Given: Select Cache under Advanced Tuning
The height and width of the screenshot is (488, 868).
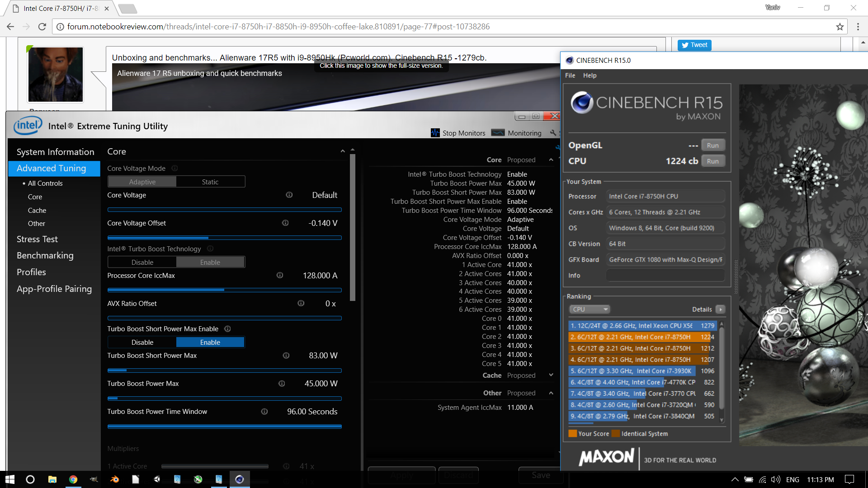Looking at the screenshot, I should pyautogui.click(x=37, y=210).
